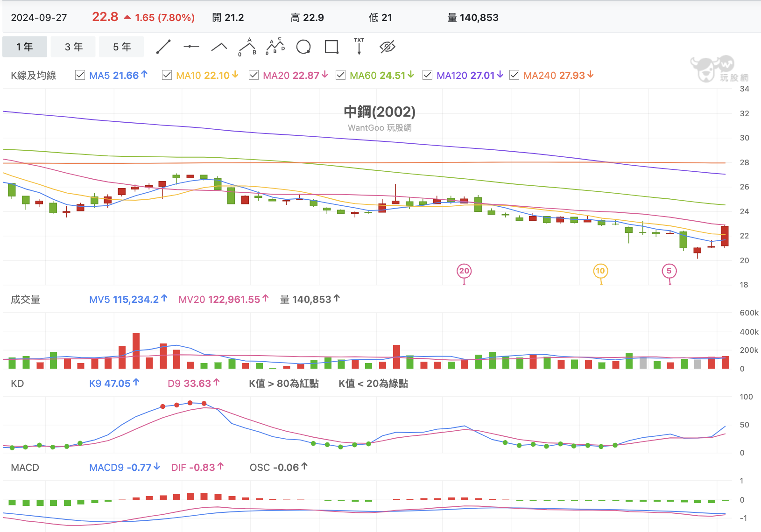Click the yellow 10 timeline marker
This screenshot has height=532, width=761.
[x=600, y=271]
